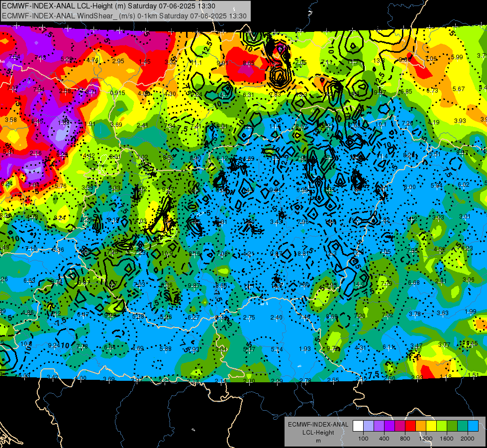The image size is (487, 448).
Task: Click the light lavender legend swatch
Action: coord(369,426)
